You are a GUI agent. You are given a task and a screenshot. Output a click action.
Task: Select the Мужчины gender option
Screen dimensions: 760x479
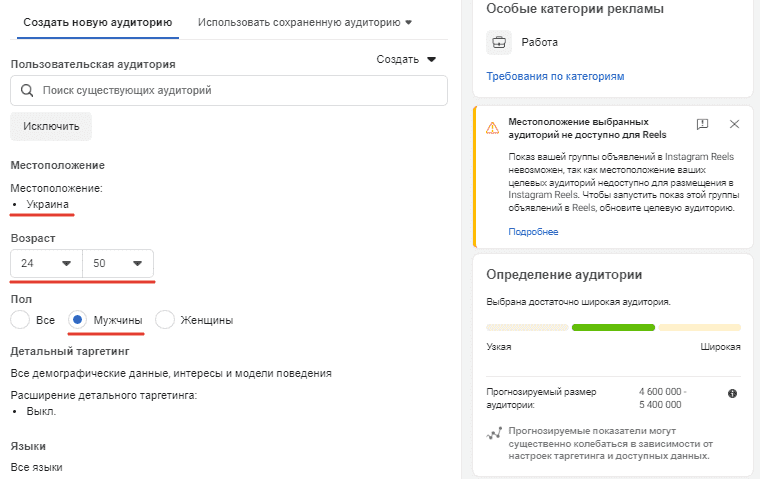(79, 320)
